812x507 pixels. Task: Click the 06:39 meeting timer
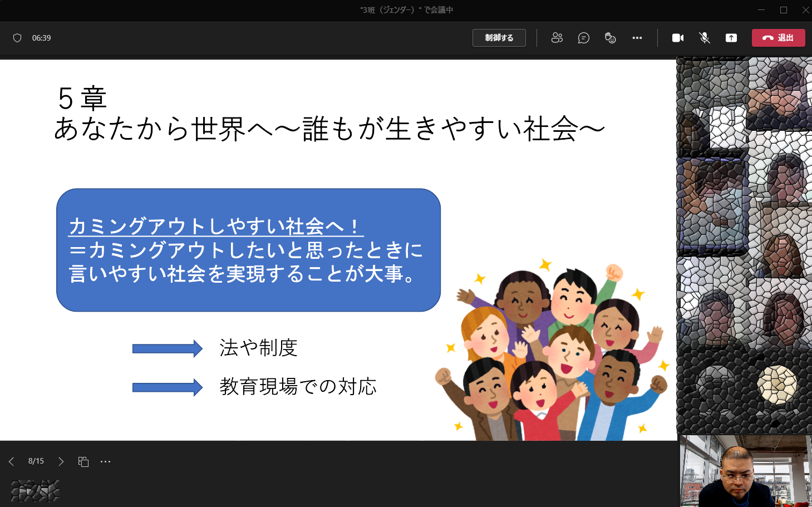click(x=41, y=38)
